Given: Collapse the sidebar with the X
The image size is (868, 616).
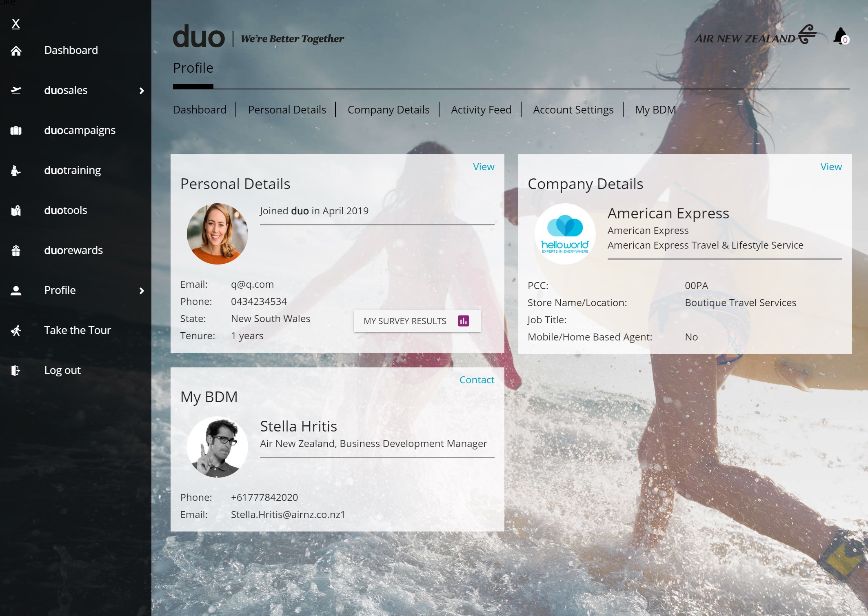Looking at the screenshot, I should coord(16,24).
